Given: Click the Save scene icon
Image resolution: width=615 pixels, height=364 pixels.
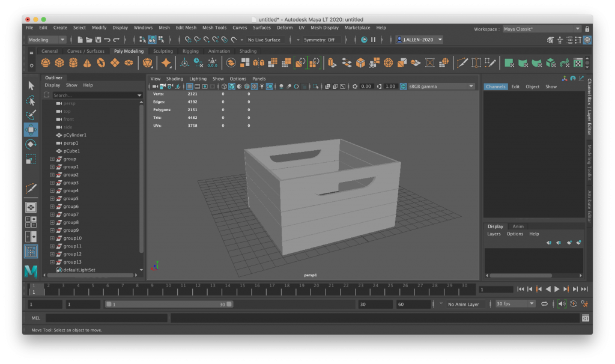Looking at the screenshot, I should coord(98,40).
